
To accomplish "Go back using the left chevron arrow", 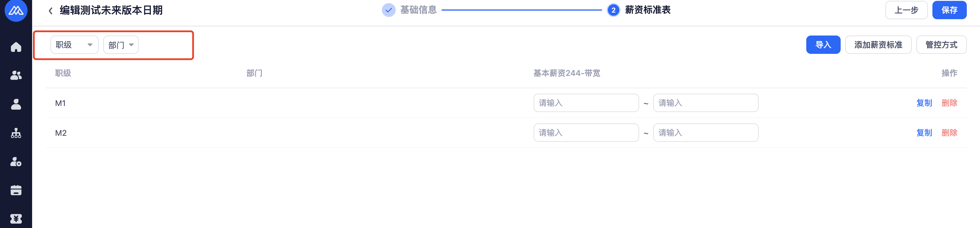I will tap(50, 11).
